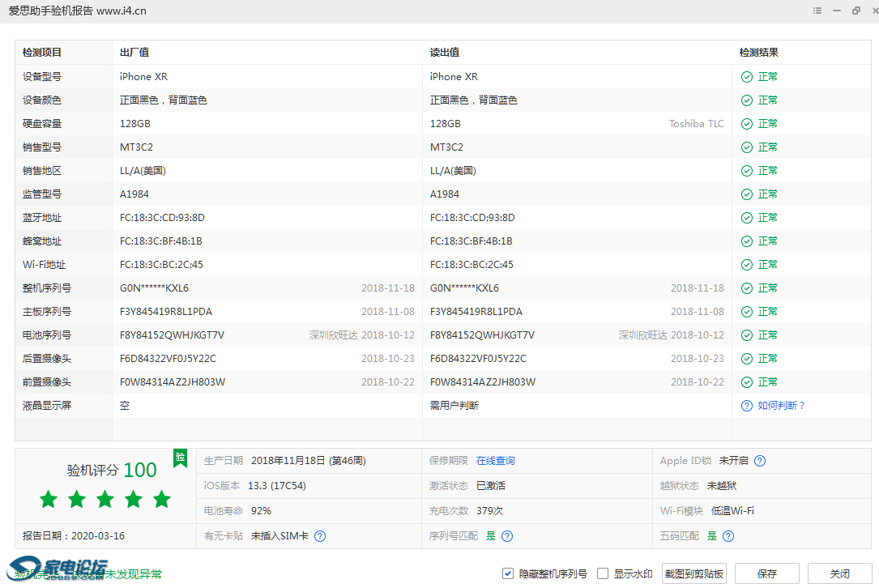Click the check icon in 主板序列号 row
Image resolution: width=879 pixels, height=588 pixels.
point(747,312)
